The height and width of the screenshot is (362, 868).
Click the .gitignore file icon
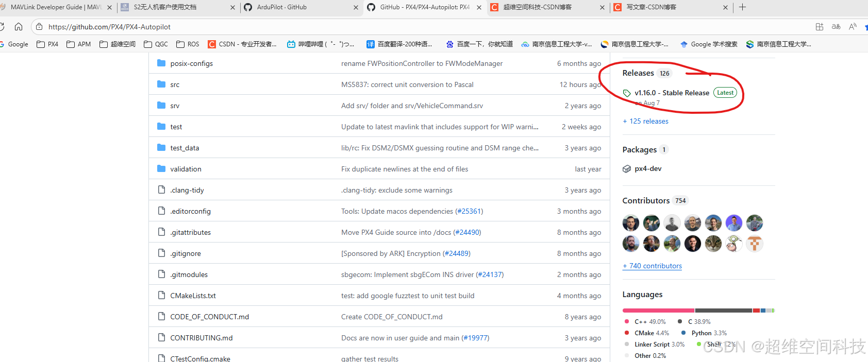[161, 253]
